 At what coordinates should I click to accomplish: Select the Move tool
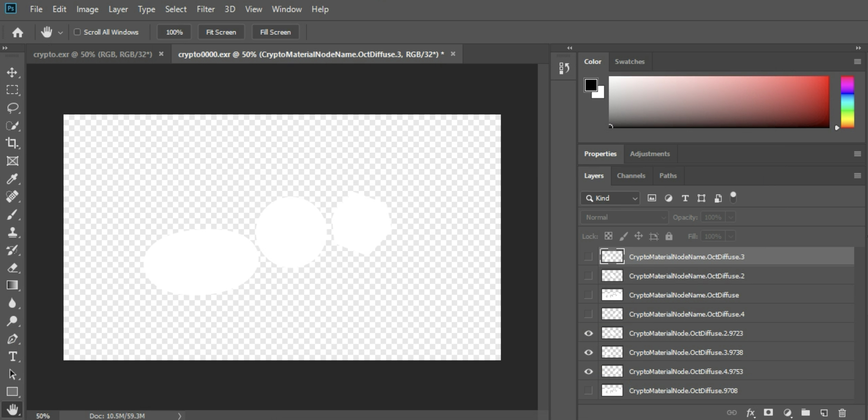point(12,72)
